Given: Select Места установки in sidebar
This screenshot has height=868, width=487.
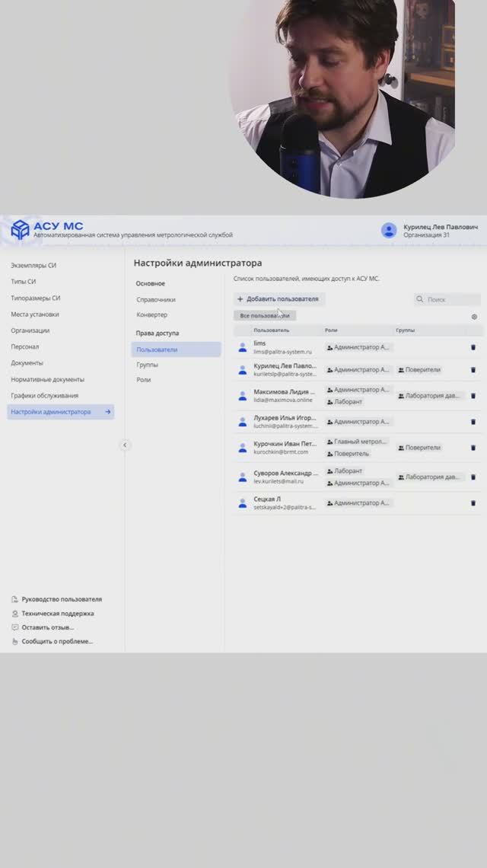Looking at the screenshot, I should point(35,314).
